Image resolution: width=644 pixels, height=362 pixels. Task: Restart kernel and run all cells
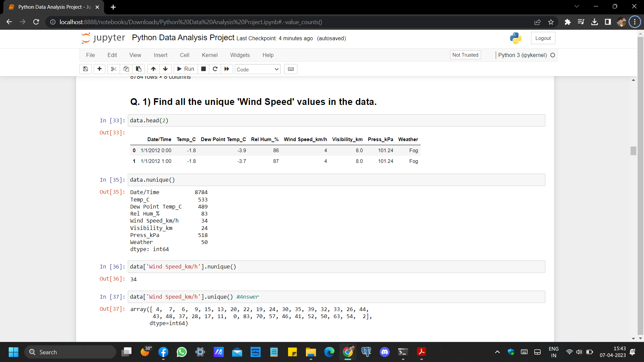point(227,69)
